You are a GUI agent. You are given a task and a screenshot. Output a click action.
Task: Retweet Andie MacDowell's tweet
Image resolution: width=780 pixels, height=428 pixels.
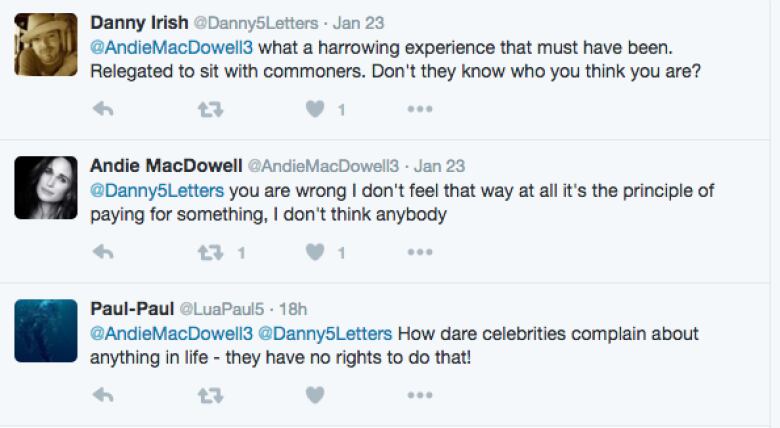(210, 252)
